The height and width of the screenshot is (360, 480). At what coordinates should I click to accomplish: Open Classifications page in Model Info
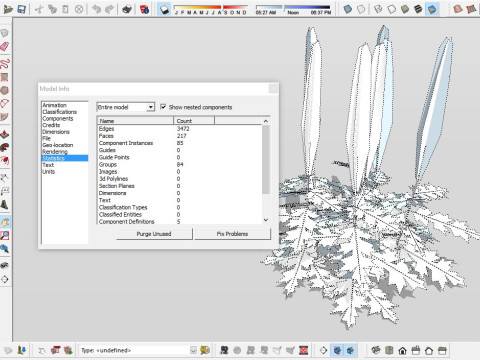pos(60,112)
